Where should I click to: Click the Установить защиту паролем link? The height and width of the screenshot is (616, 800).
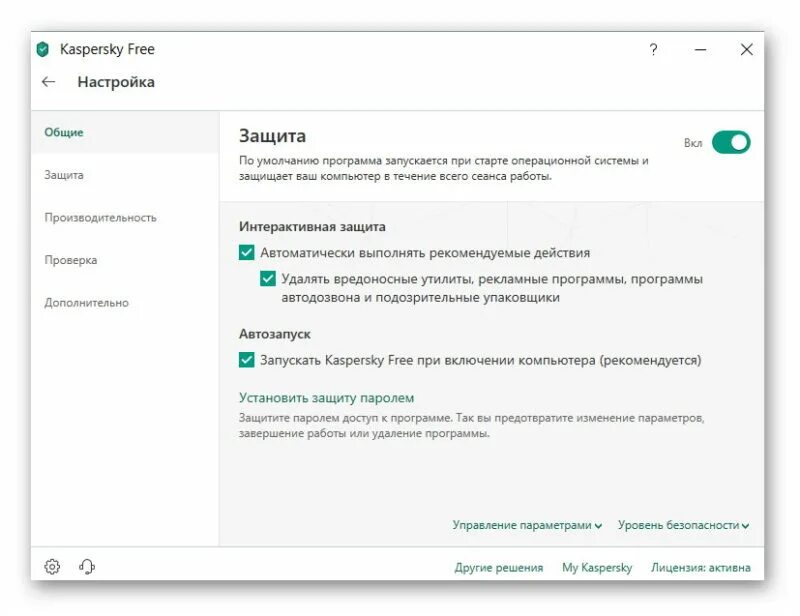[326, 398]
